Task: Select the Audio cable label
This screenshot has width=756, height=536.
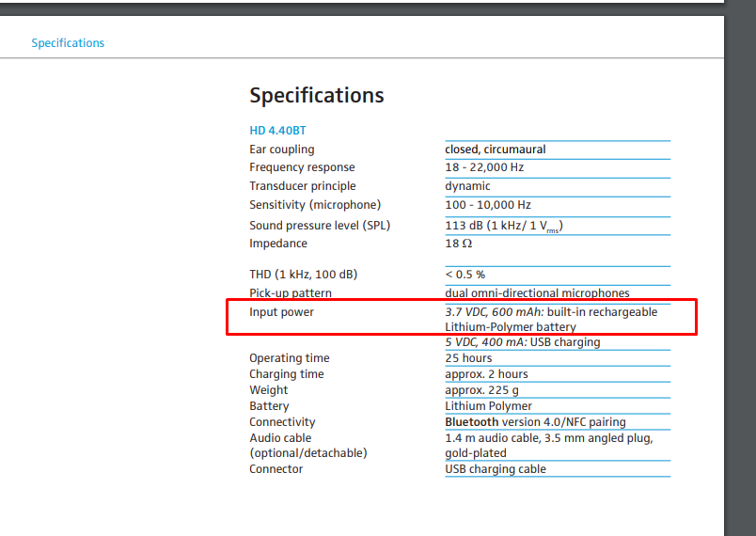Action: tap(280, 437)
